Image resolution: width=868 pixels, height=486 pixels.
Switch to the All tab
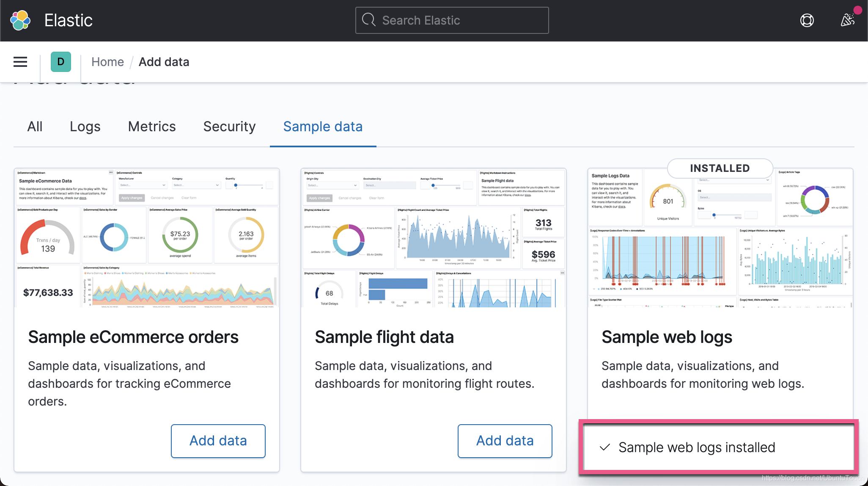[x=35, y=127]
